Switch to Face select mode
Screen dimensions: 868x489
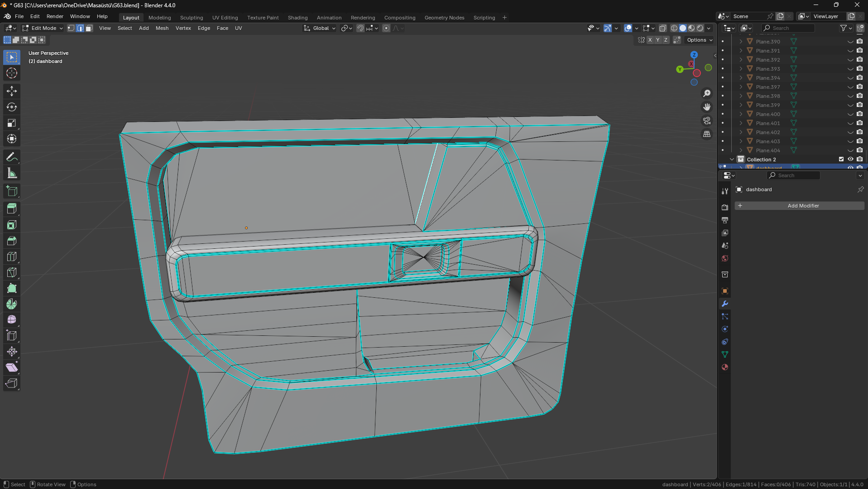click(89, 28)
